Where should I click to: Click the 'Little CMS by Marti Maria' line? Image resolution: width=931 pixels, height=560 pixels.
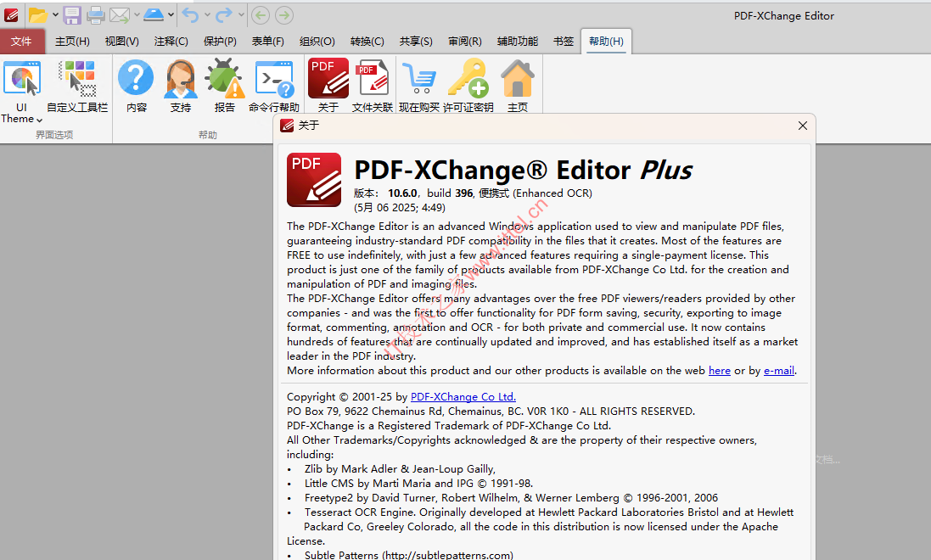tap(418, 484)
